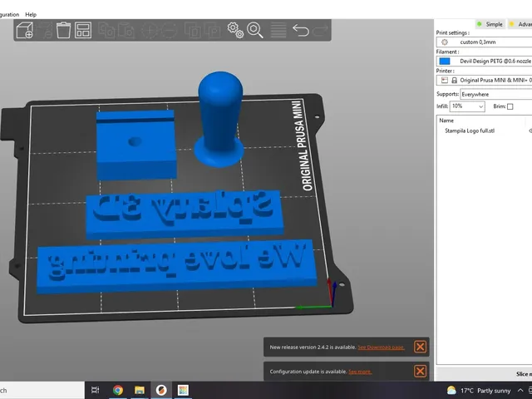Image resolution: width=532 pixels, height=399 pixels.
Task: Click the Windows taskbar search box
Action: click(x=42, y=390)
